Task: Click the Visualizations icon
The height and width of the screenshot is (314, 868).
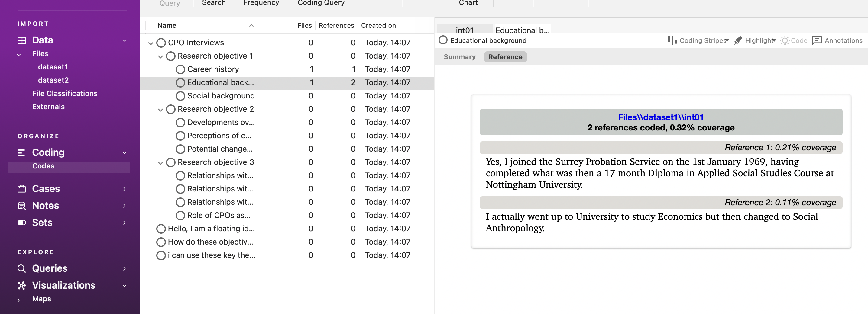Action: 21,285
